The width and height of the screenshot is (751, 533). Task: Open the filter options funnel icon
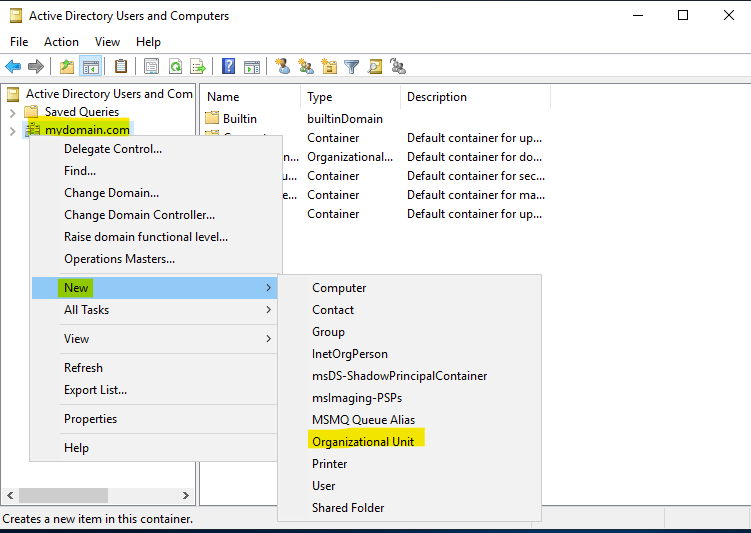point(352,67)
